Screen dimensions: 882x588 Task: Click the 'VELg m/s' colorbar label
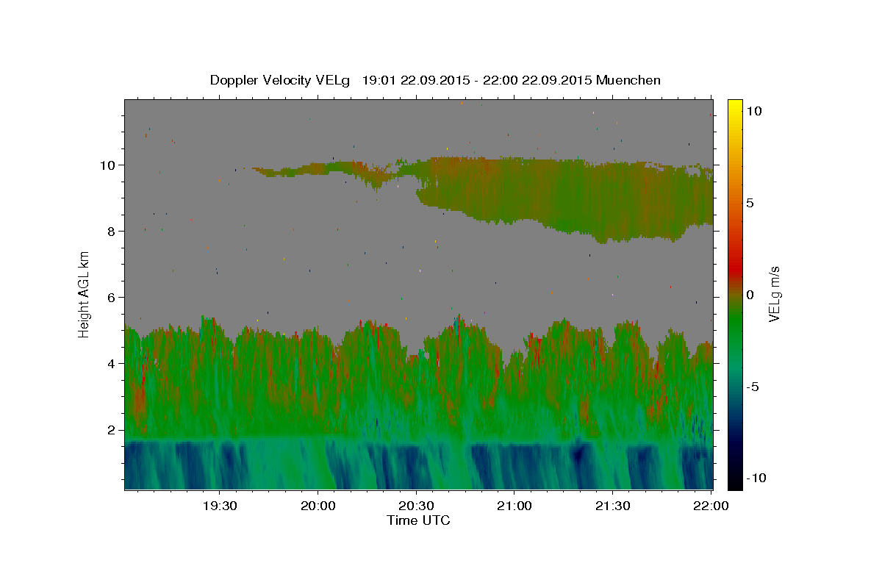[x=774, y=295]
